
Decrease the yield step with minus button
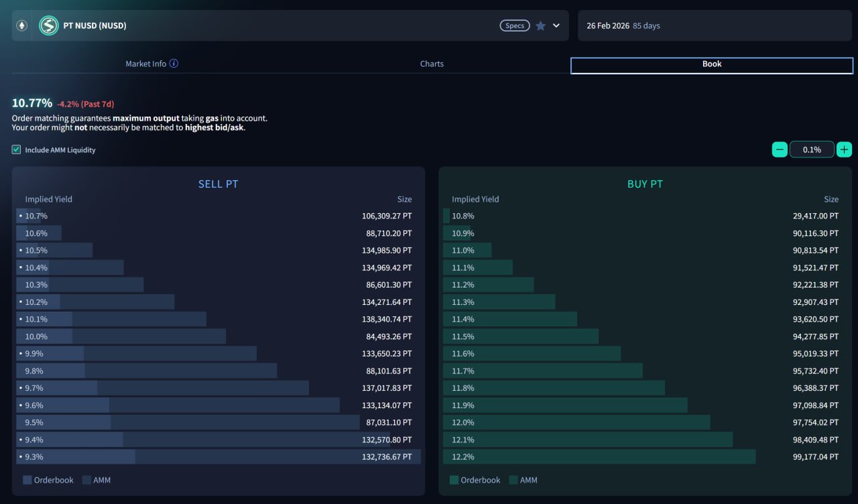pyautogui.click(x=780, y=149)
